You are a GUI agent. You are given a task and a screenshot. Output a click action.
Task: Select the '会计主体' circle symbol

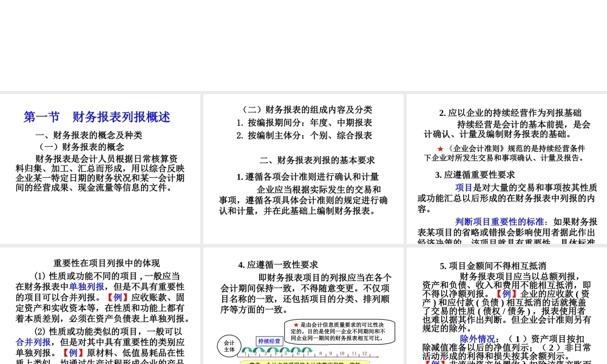click(229, 343)
